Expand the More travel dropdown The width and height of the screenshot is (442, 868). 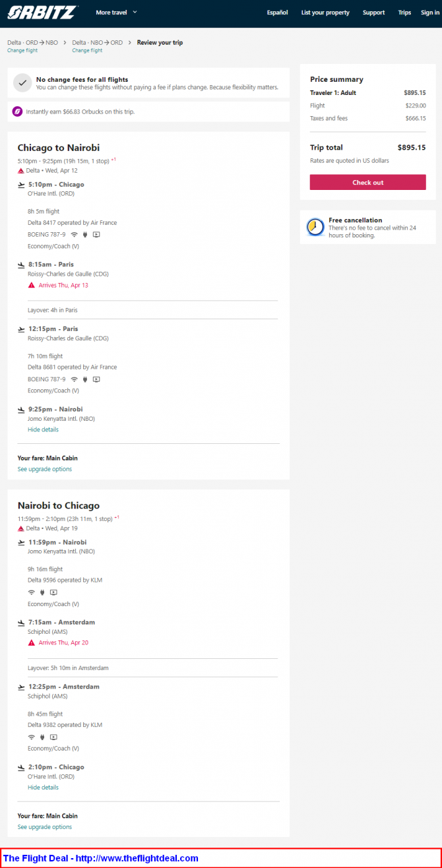[x=116, y=12]
